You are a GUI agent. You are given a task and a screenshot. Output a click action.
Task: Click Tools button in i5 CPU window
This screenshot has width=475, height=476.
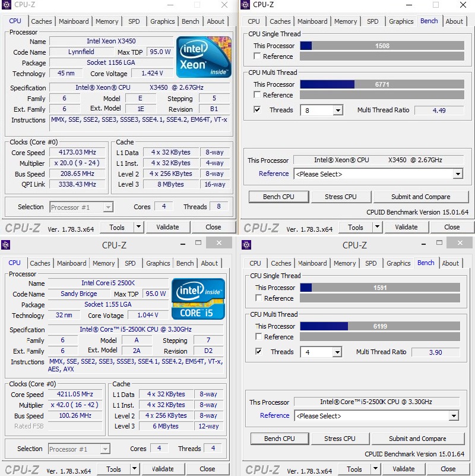pyautogui.click(x=114, y=469)
